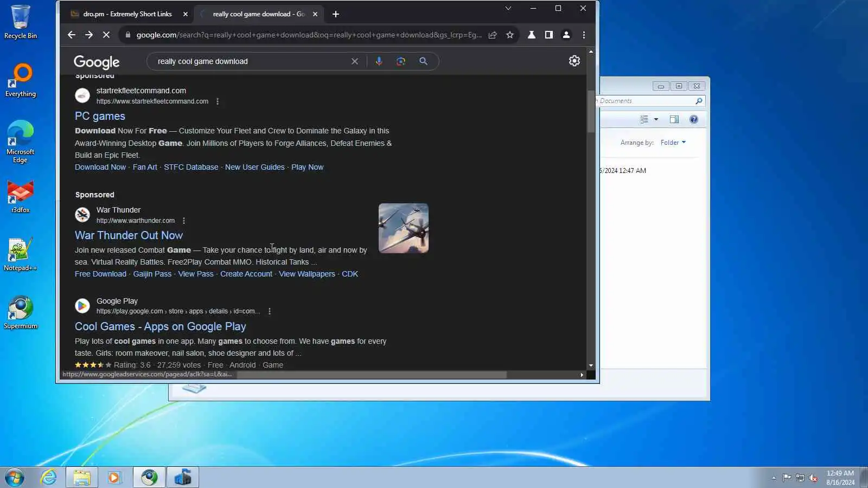Open the muted volume tray icon
This screenshot has height=488, width=868.
pyautogui.click(x=813, y=478)
